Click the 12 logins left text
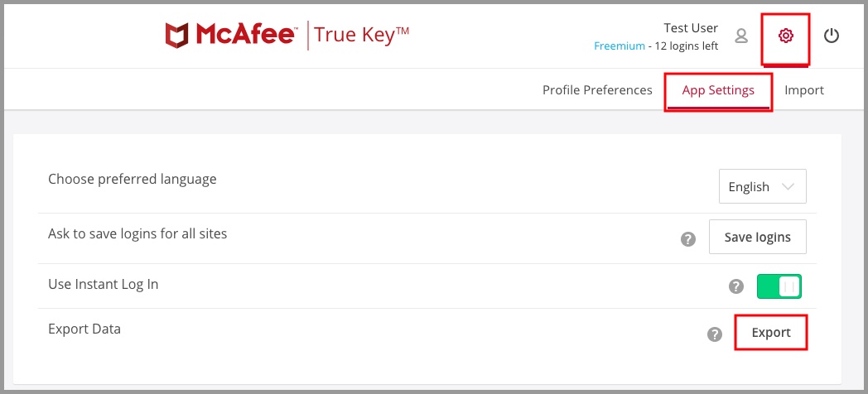This screenshot has height=394, width=868. pos(687,46)
